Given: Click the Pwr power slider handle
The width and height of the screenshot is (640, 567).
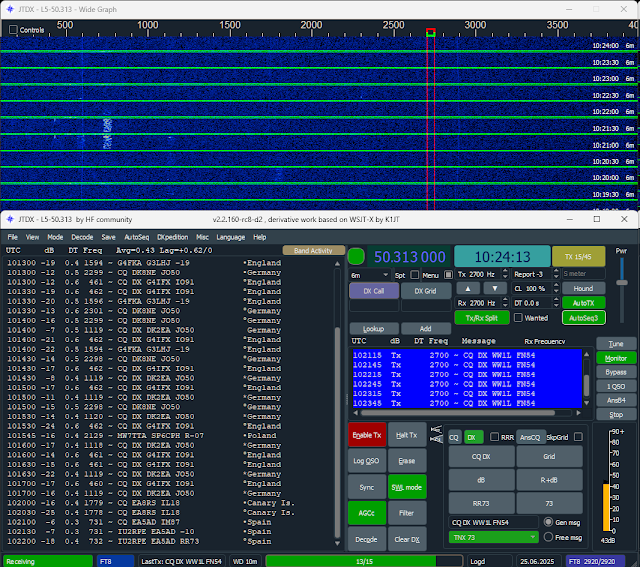Looking at the screenshot, I should 622,282.
